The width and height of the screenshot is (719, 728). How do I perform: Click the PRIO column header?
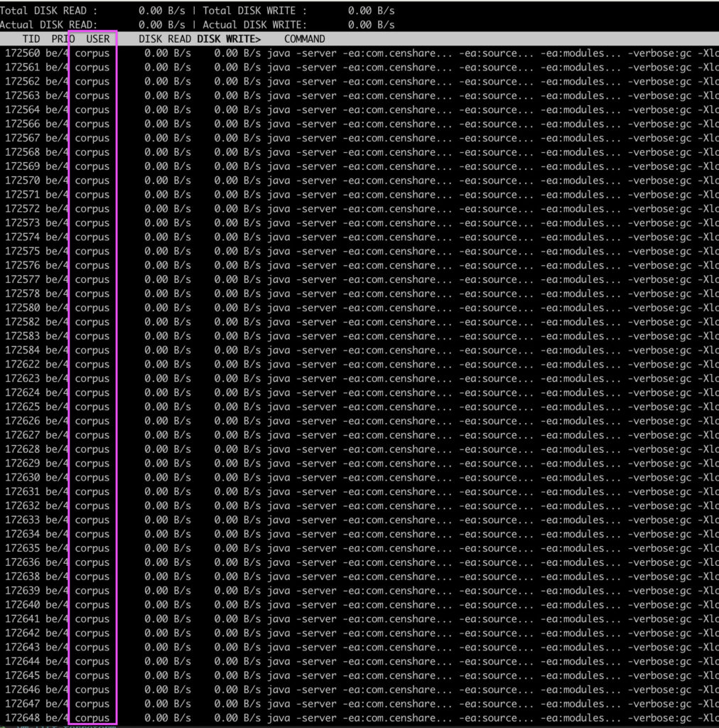tap(63, 39)
